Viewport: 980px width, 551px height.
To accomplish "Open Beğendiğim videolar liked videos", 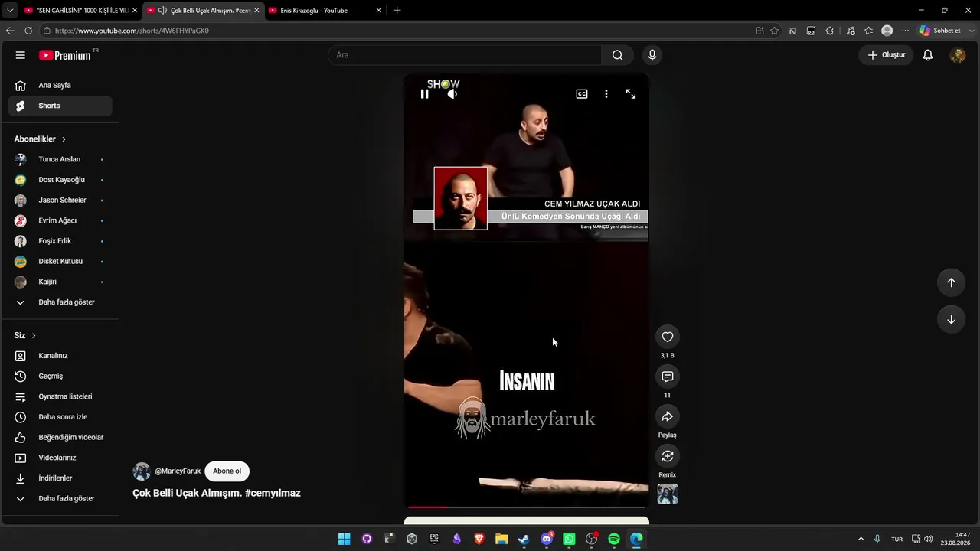I will (60, 438).
